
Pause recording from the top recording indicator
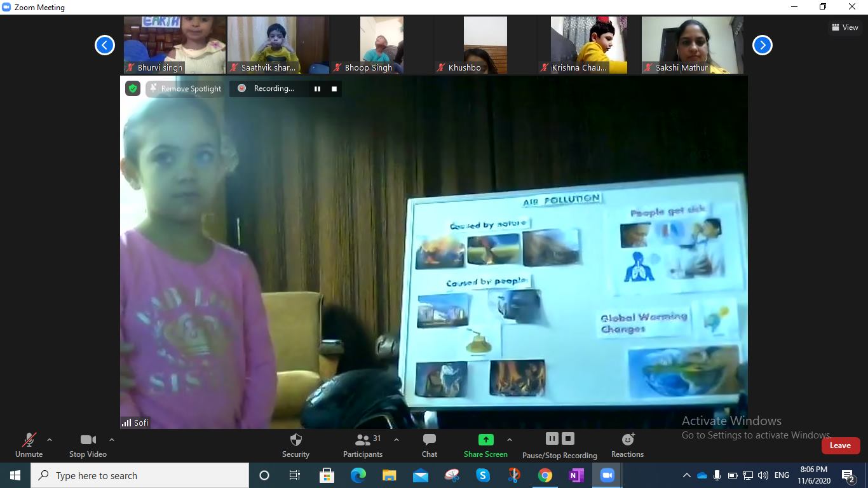point(317,89)
